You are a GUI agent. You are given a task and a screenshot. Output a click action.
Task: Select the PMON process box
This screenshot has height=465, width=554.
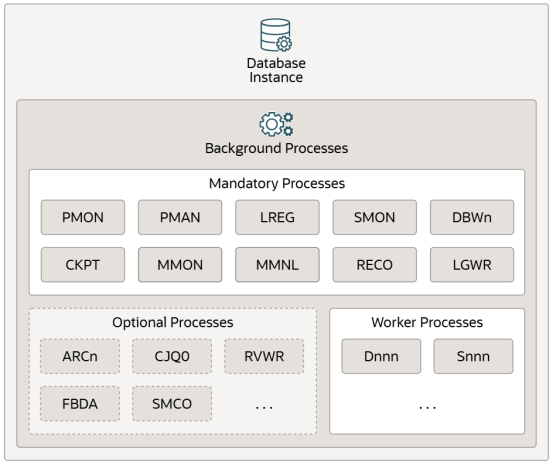[83, 217]
